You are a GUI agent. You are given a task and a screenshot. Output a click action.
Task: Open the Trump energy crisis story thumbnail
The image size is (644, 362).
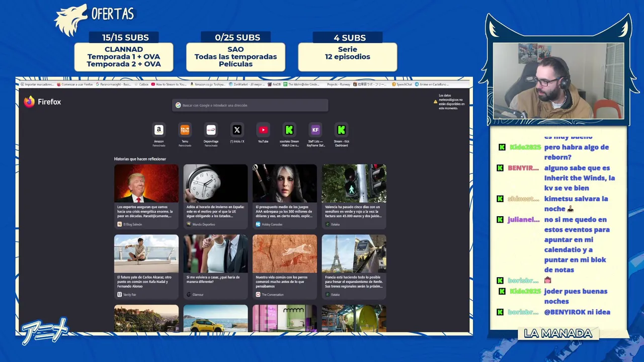pos(146,183)
